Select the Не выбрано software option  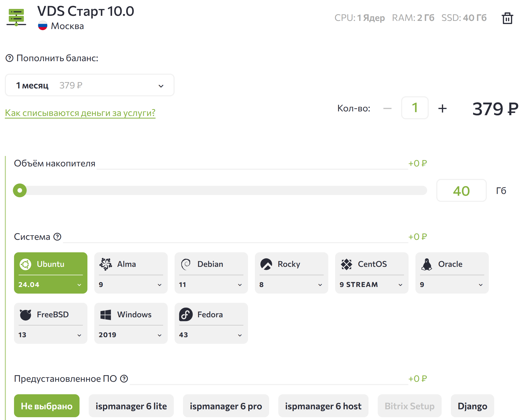tap(47, 406)
